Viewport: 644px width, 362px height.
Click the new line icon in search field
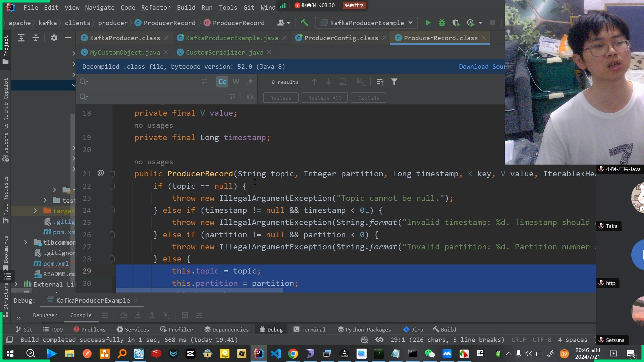coord(204,82)
